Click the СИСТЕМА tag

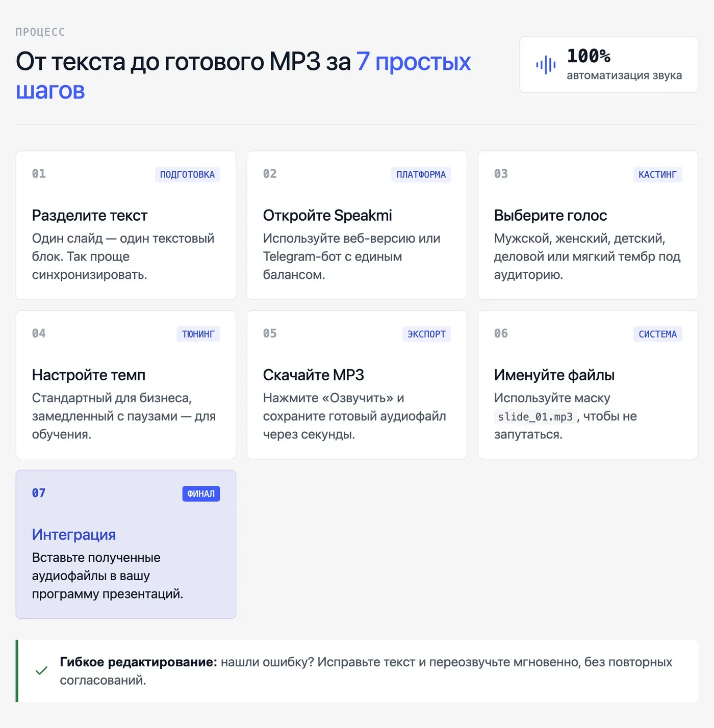[x=657, y=334]
